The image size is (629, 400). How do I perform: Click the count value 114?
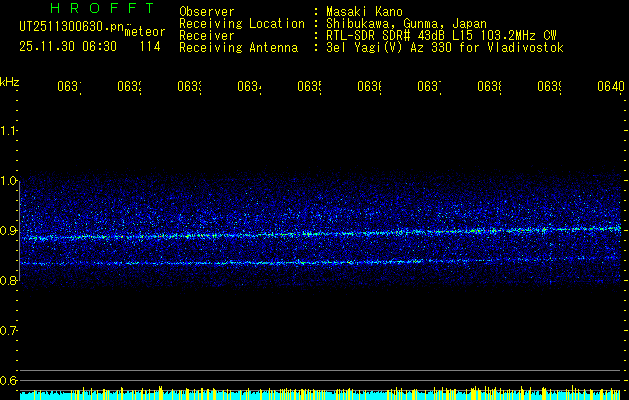[150, 47]
